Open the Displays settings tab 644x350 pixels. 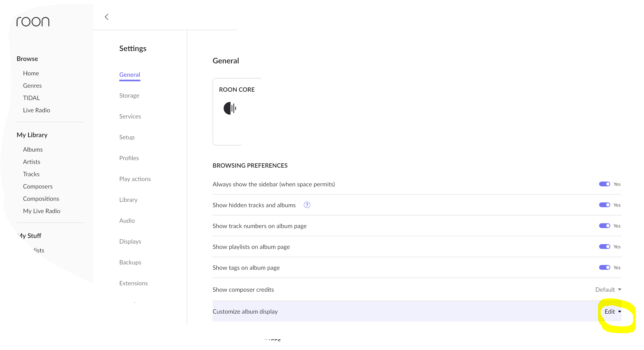click(130, 242)
